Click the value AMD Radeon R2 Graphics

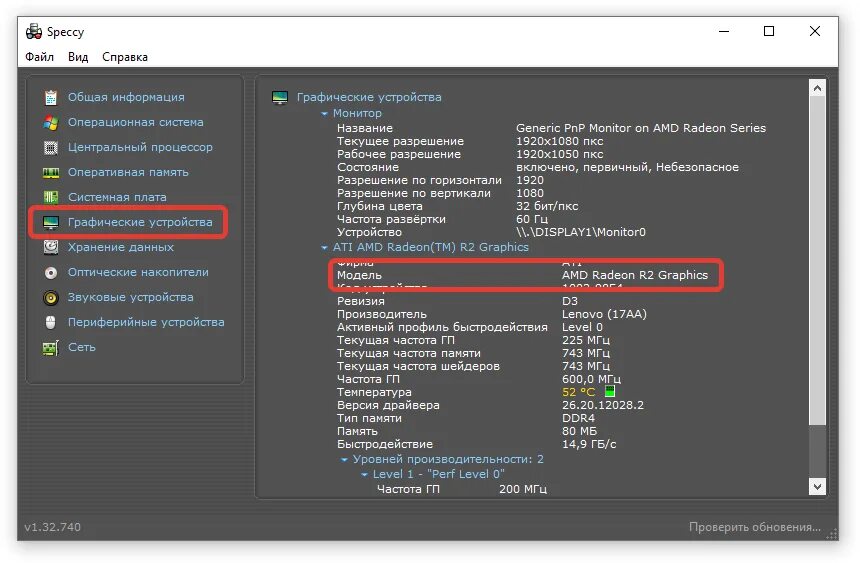635,275
